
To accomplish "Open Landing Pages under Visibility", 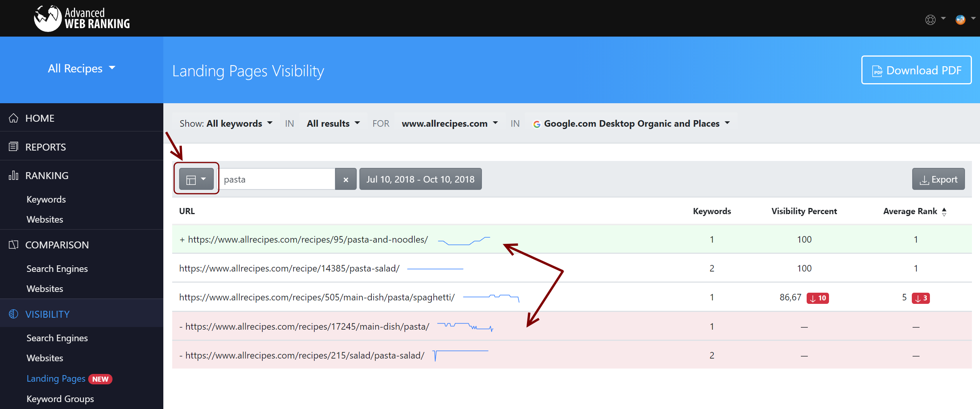I will (x=56, y=379).
